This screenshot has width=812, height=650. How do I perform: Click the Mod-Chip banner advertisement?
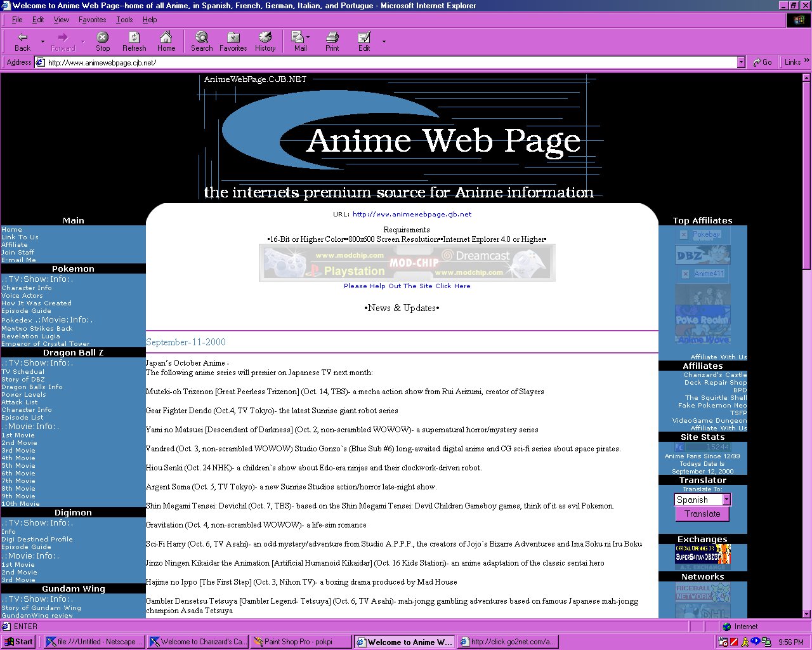407,262
